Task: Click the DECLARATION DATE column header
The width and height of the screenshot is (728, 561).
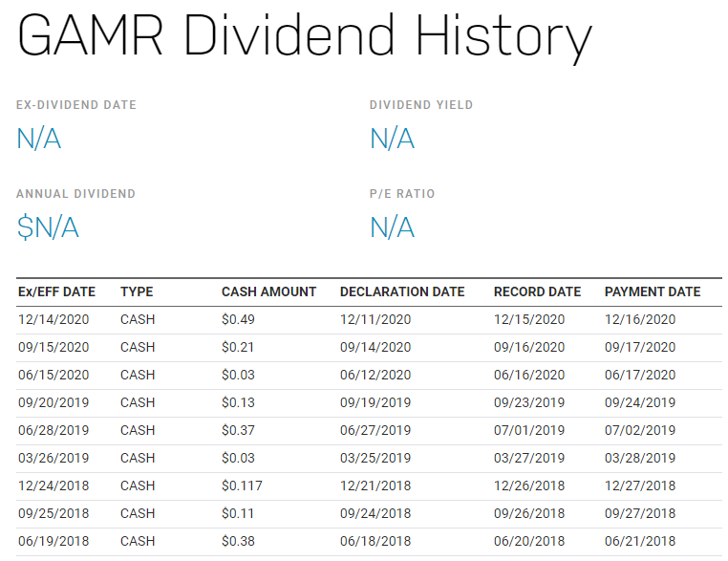Action: coord(402,291)
